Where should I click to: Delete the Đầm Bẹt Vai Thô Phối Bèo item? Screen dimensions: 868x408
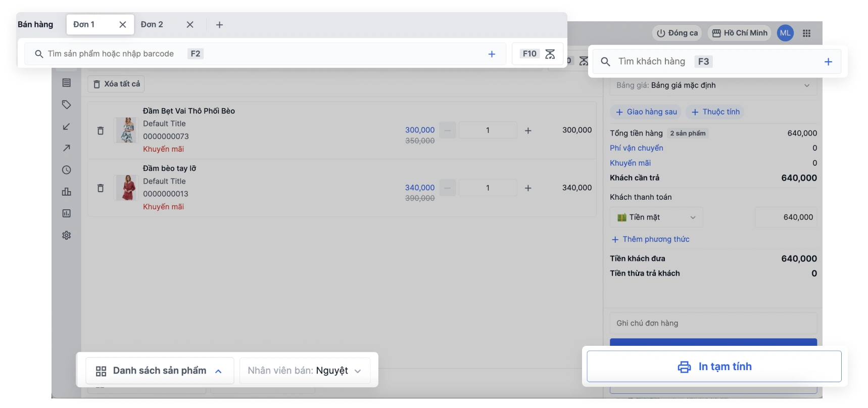(x=101, y=130)
